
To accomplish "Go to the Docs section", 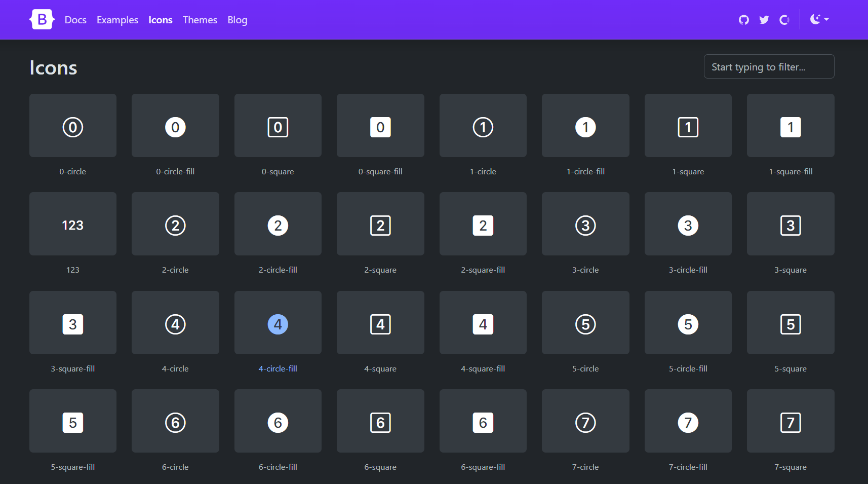I will coord(75,20).
